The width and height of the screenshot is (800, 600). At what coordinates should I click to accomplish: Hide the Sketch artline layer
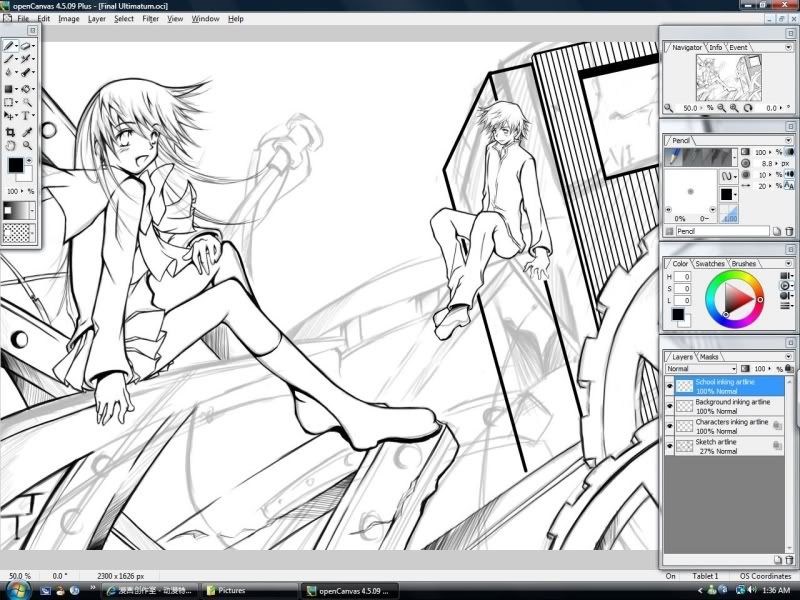click(670, 446)
